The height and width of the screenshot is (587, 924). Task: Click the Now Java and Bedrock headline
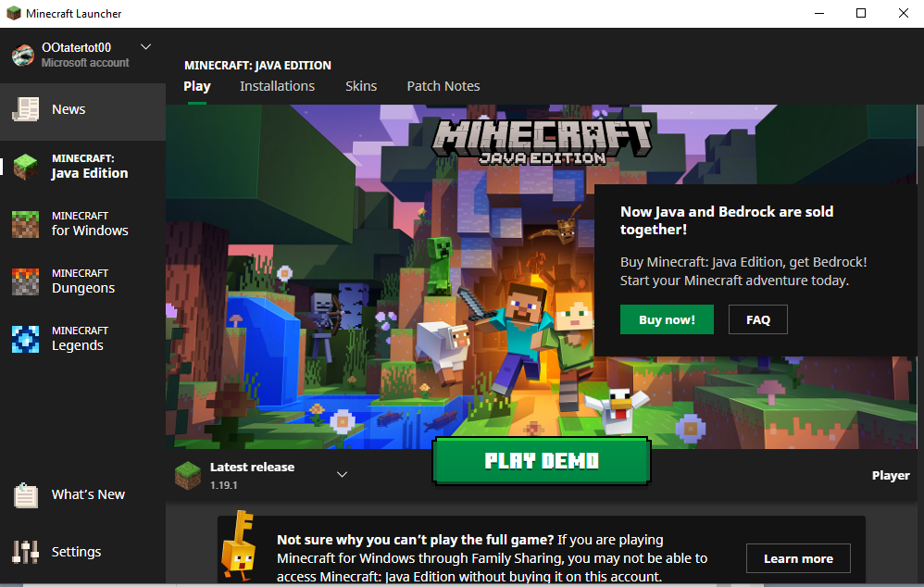click(x=727, y=220)
